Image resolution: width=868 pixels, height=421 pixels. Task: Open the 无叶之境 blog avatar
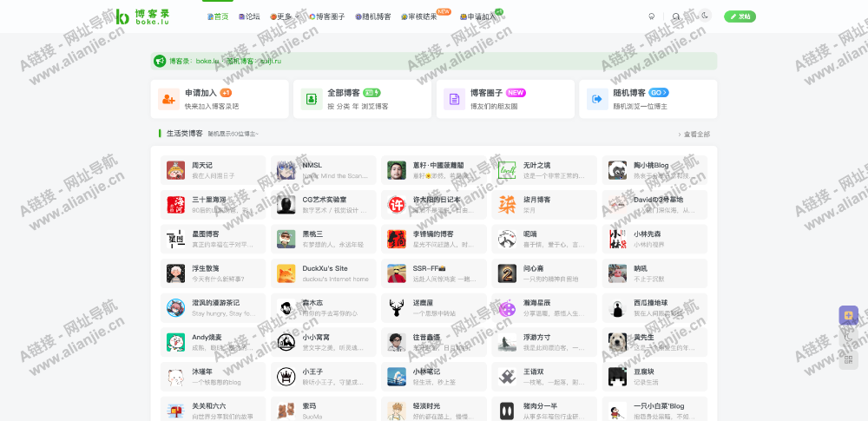point(507,170)
